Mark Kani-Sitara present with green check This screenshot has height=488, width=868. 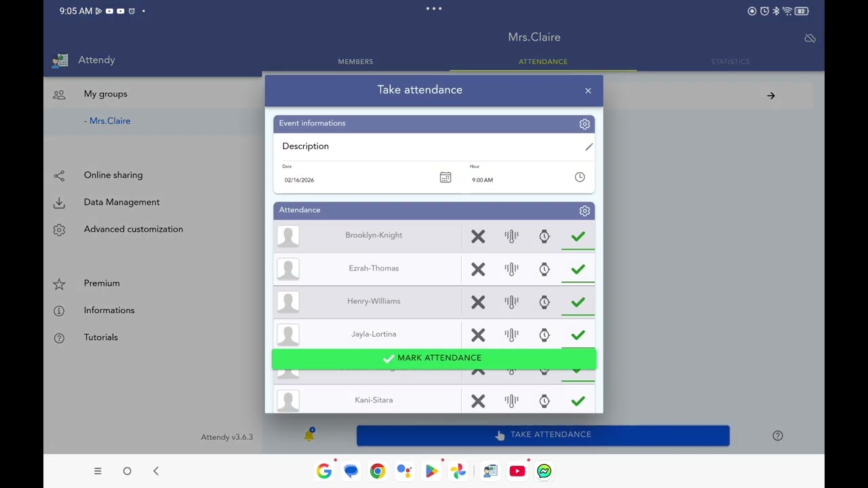(x=578, y=401)
